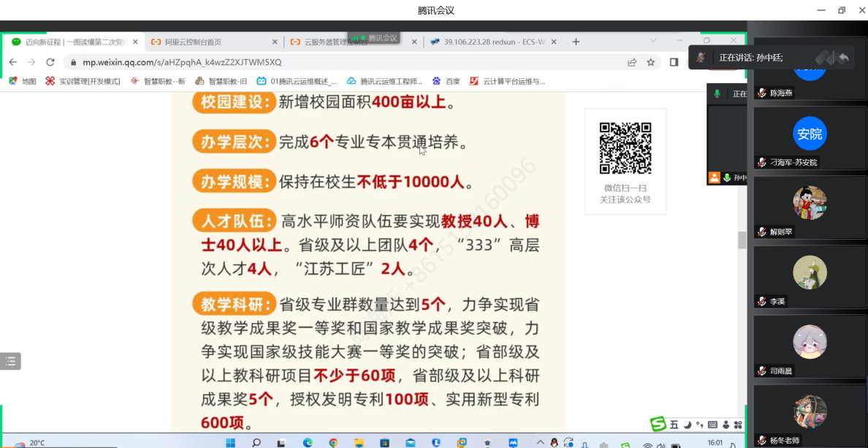Click the muted microphone icon beside 正在讲话
Image resolution: width=868 pixels, height=448 pixels.
tap(701, 57)
